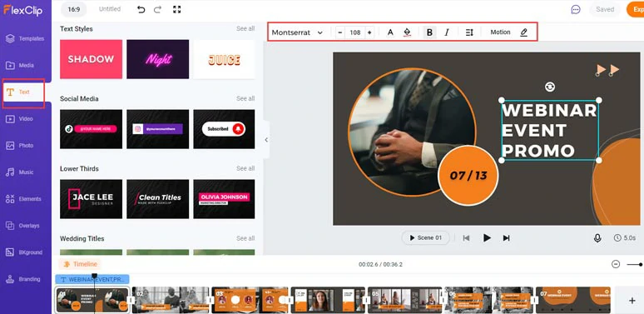The image size is (644, 314).
Task: Click the rotate handle above text box
Action: 549,87
